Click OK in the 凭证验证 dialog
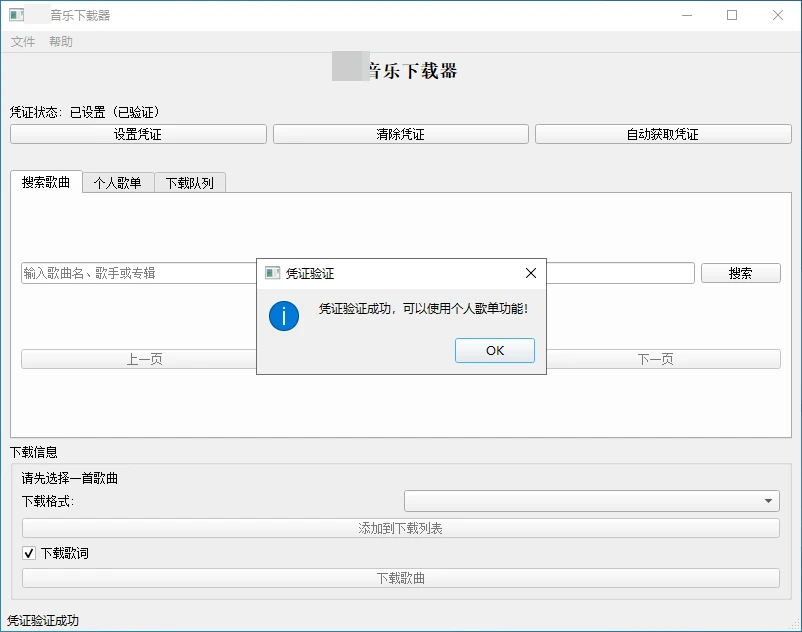 click(494, 350)
